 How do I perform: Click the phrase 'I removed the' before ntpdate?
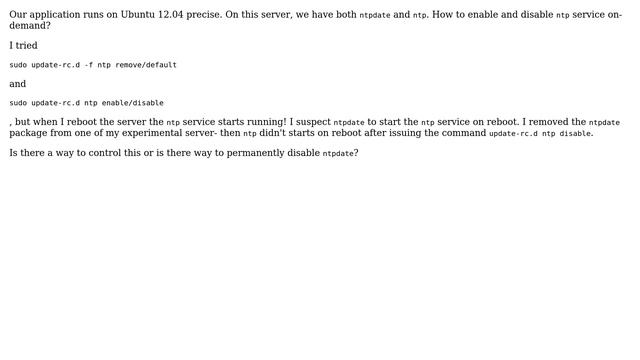[554, 122]
